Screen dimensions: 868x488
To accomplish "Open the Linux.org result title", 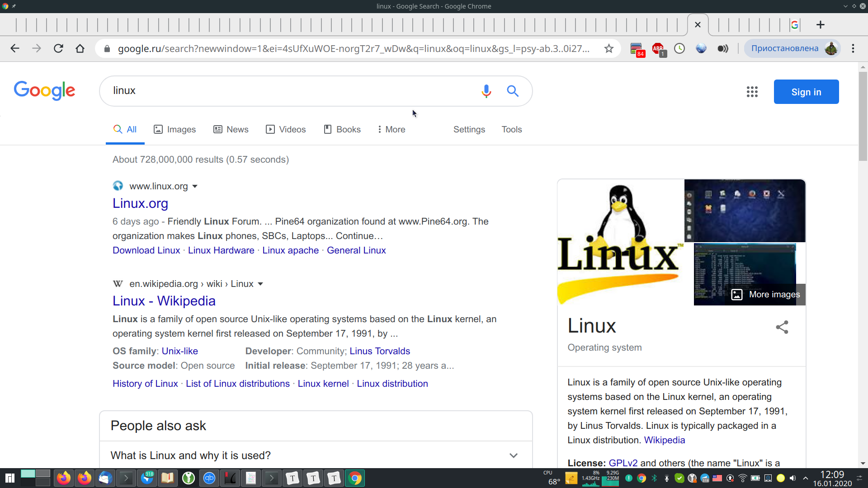I will (140, 203).
